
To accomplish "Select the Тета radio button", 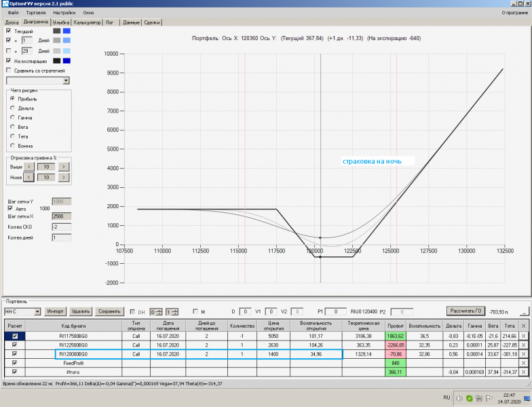I will pyautogui.click(x=12, y=136).
